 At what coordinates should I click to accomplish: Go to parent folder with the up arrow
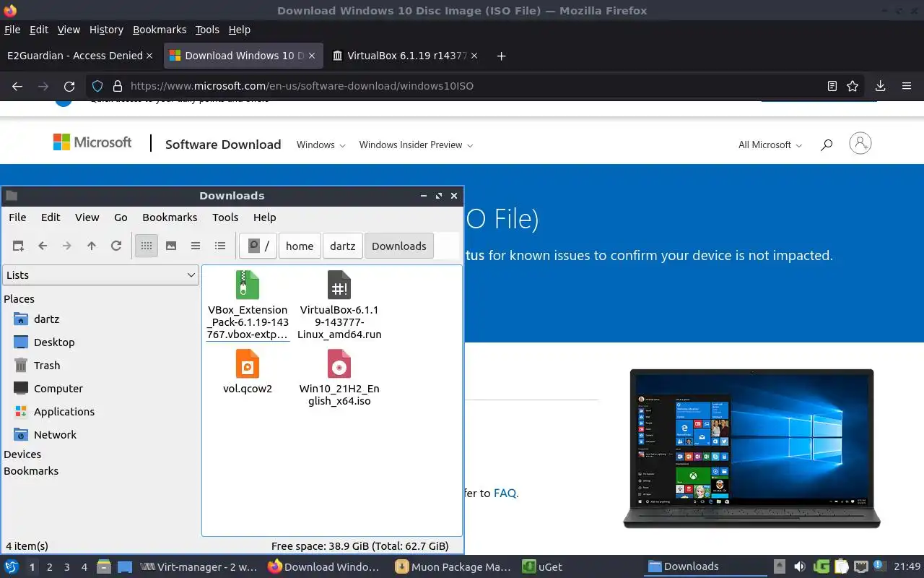tap(92, 246)
